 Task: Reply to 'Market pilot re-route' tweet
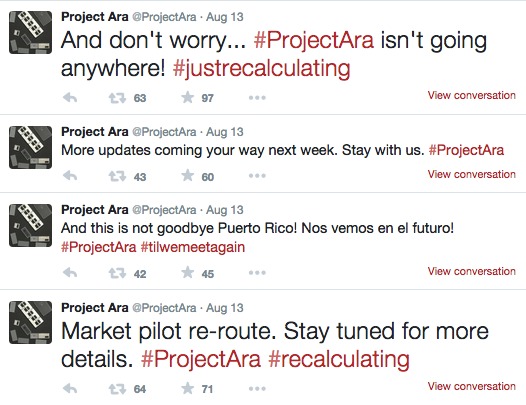[70, 388]
